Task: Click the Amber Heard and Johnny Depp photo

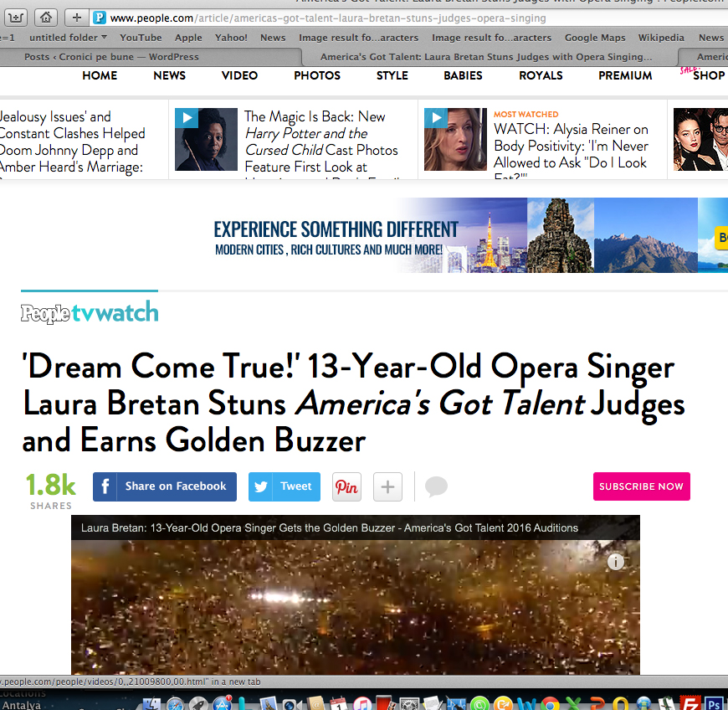Action: coord(700,139)
